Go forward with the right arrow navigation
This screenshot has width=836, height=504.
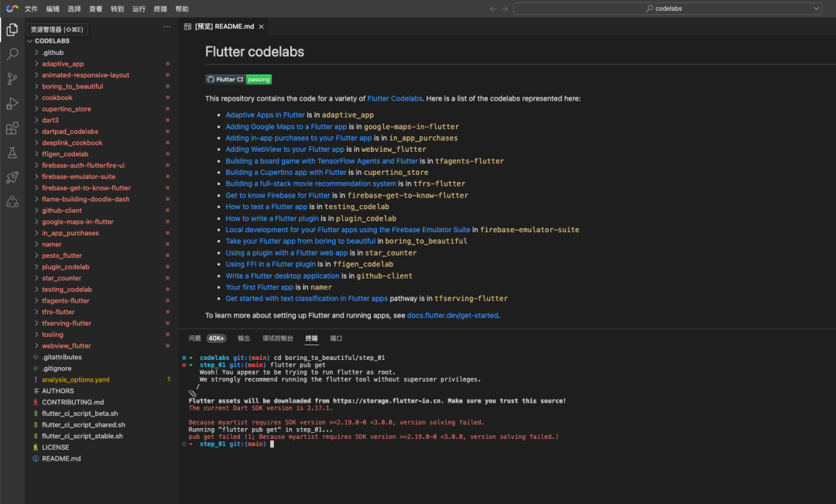click(505, 9)
